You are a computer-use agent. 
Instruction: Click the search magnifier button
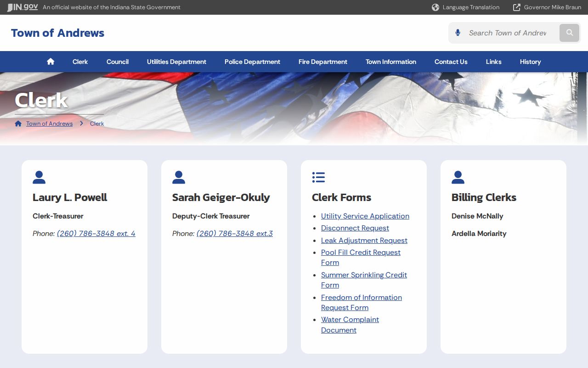click(x=570, y=33)
